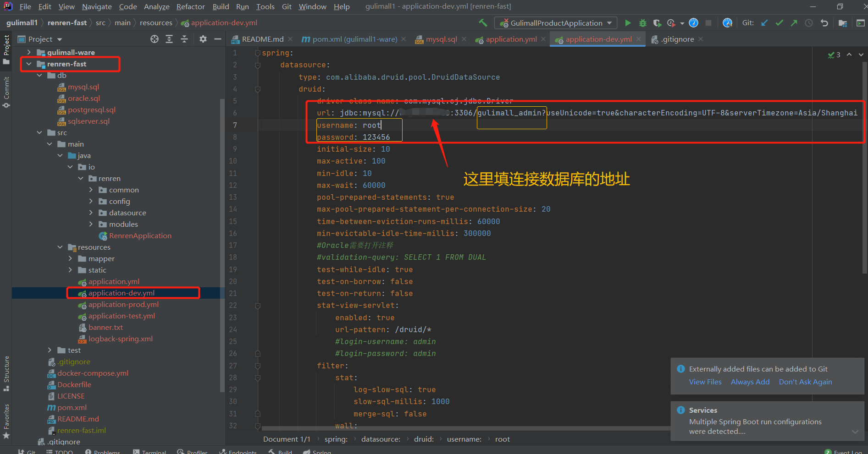
Task: Click editor vertical scrollbar
Action: (x=865, y=167)
